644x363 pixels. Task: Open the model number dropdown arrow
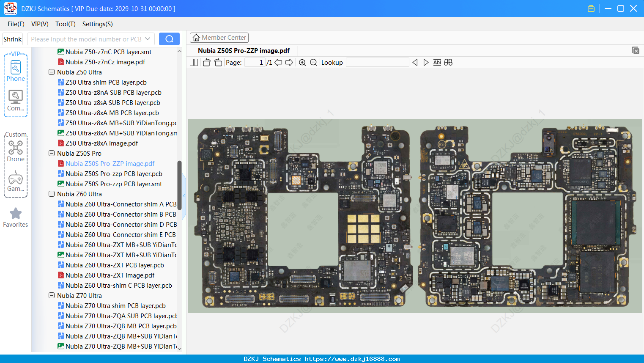click(148, 39)
